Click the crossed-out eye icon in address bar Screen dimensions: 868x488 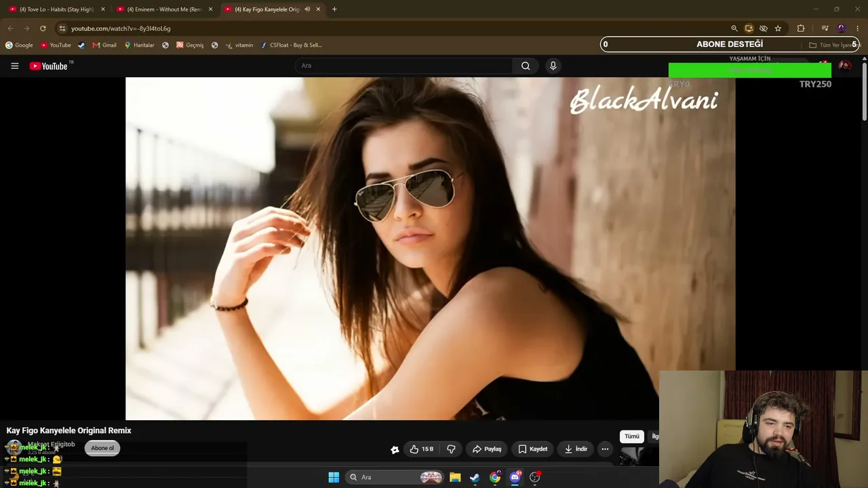[763, 28]
